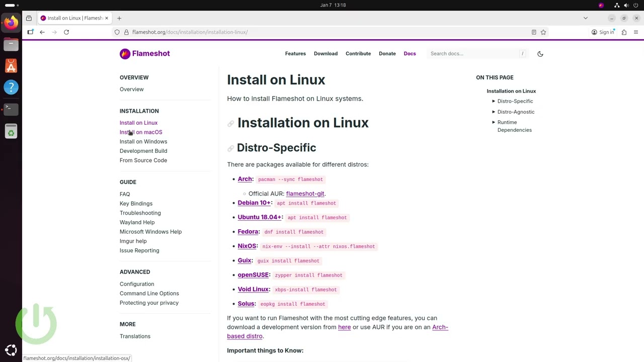Click the Ubuntu 18.04+ link
Screen dimensions: 644x362
(259, 217)
